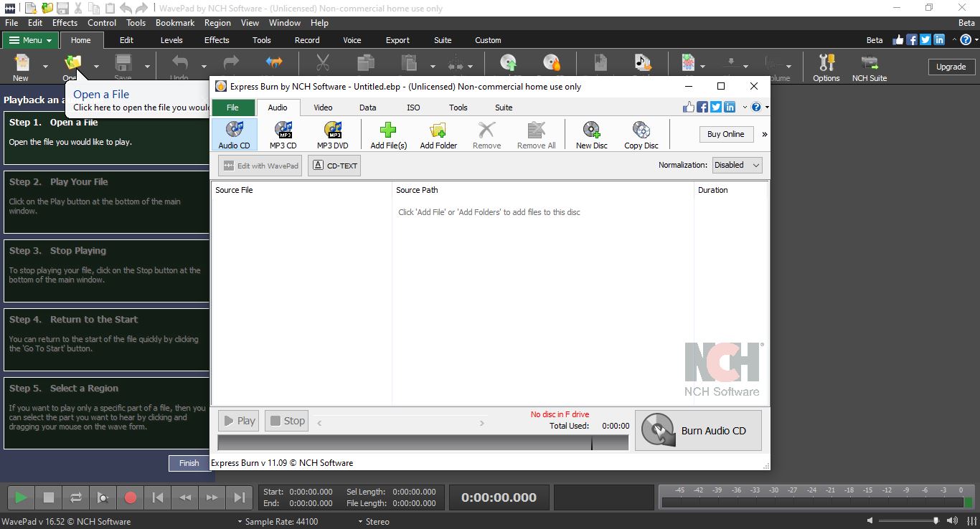Viewport: 980px width, 529px height.
Task: Click WavePad Facebook icon near Beta label
Action: click(x=912, y=40)
